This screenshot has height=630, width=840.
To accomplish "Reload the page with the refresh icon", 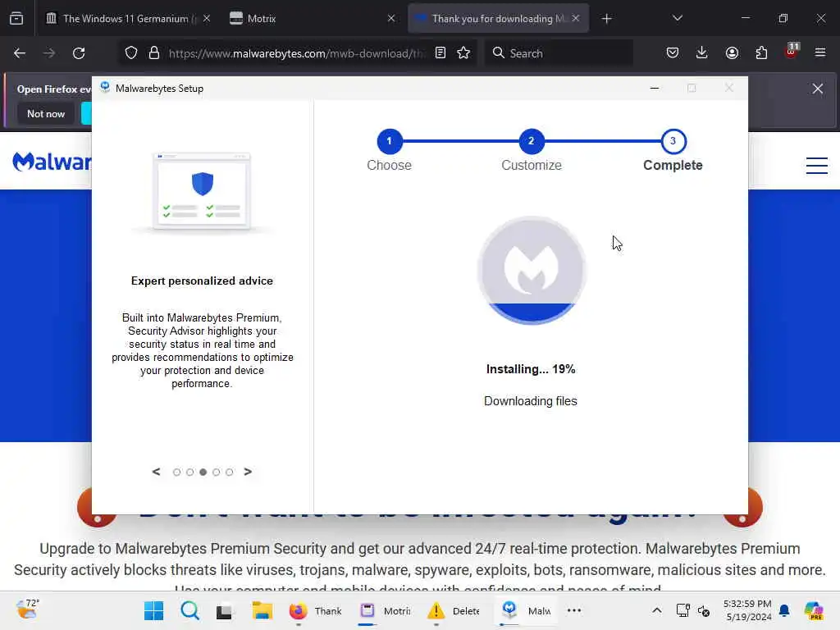I will click(79, 53).
